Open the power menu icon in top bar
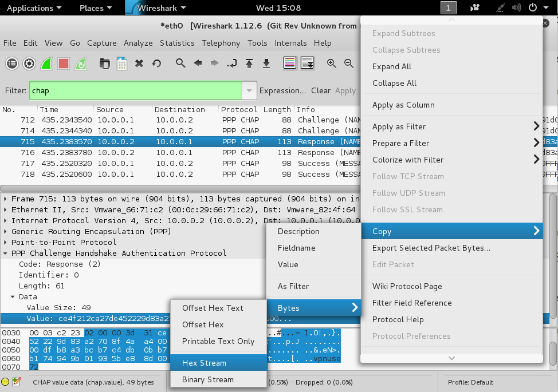Screen dimensions: 558x392 click(533, 7)
